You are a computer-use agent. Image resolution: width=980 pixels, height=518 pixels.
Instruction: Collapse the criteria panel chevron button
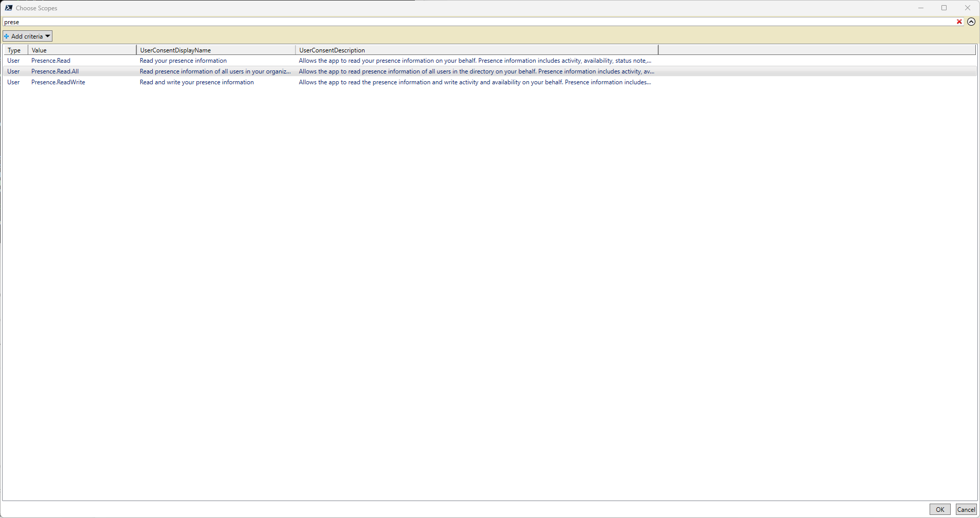click(971, 22)
